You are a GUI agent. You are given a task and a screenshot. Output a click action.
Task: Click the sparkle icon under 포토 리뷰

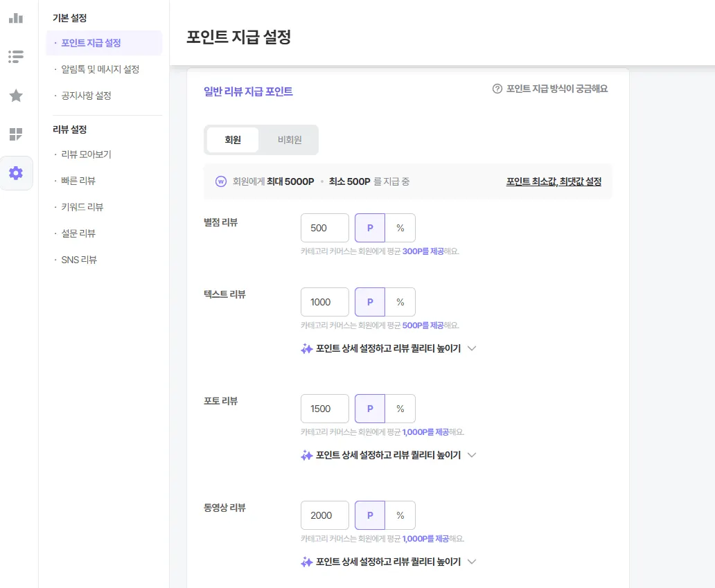[x=306, y=456]
